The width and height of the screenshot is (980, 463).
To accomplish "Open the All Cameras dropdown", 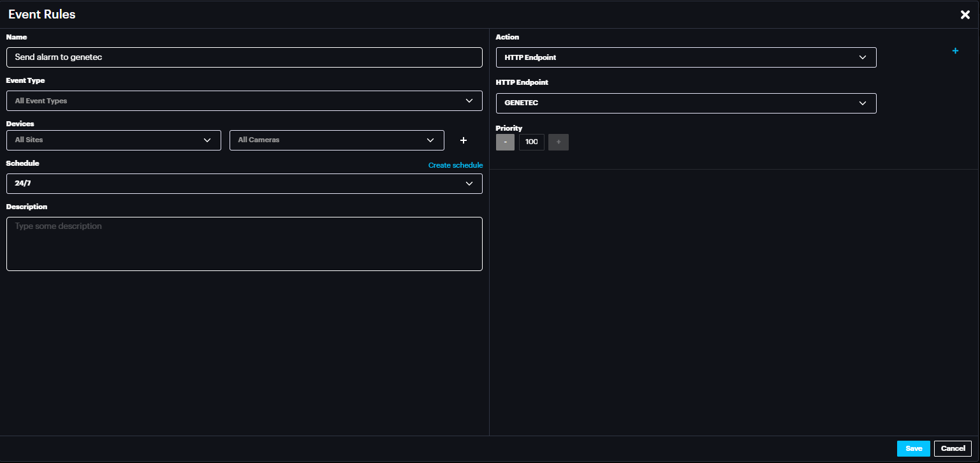I will click(336, 140).
